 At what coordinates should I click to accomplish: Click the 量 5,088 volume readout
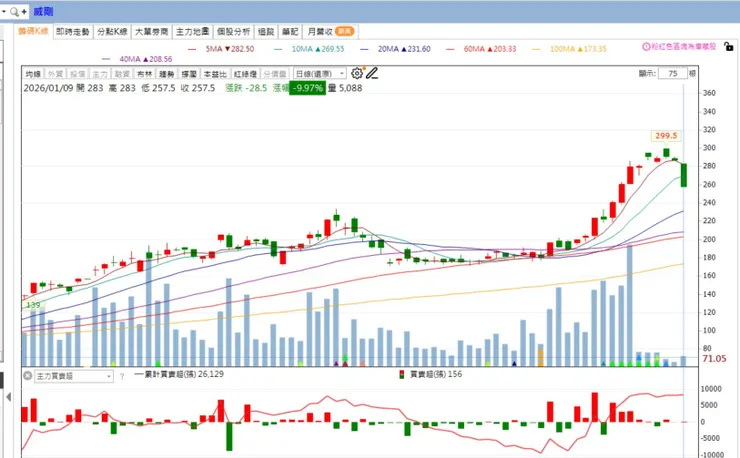pos(345,88)
